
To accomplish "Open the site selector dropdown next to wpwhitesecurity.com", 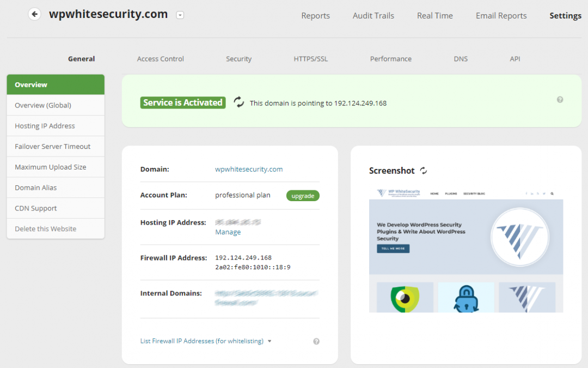I will pyautogui.click(x=180, y=15).
